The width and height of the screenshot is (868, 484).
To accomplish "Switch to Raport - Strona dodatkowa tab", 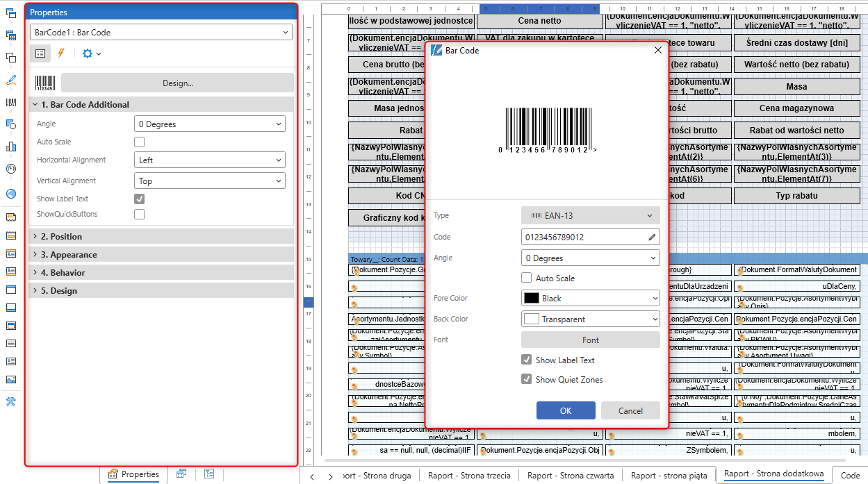I will [x=773, y=474].
